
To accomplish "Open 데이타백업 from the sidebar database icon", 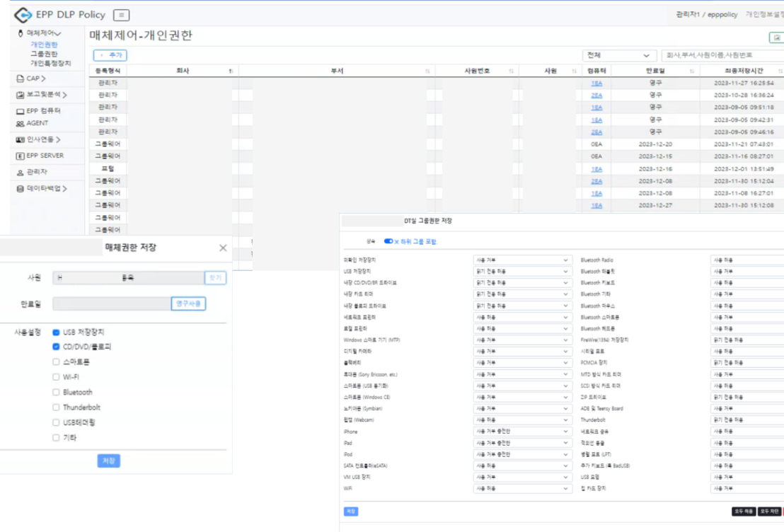I will [x=20, y=188].
